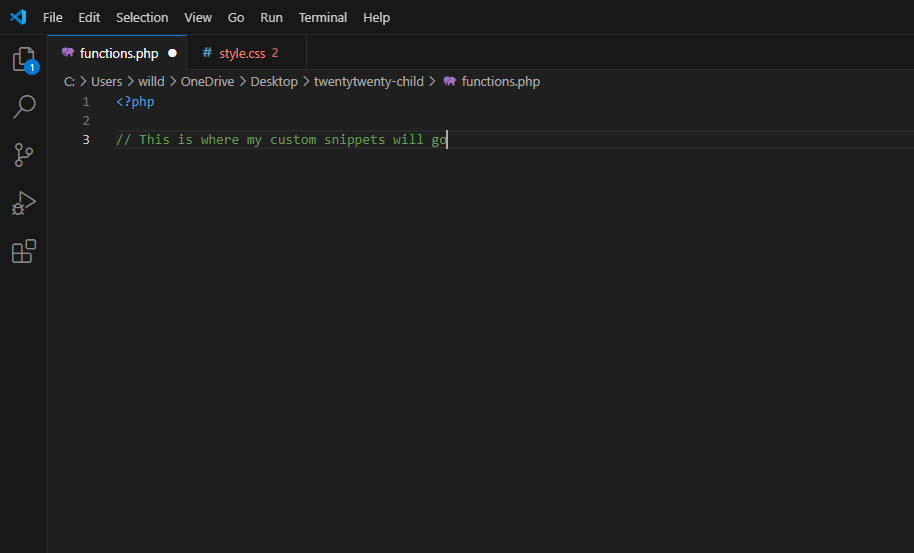The image size is (914, 553).
Task: Click the twentytwenty-child breadcrumb segment
Action: (369, 82)
